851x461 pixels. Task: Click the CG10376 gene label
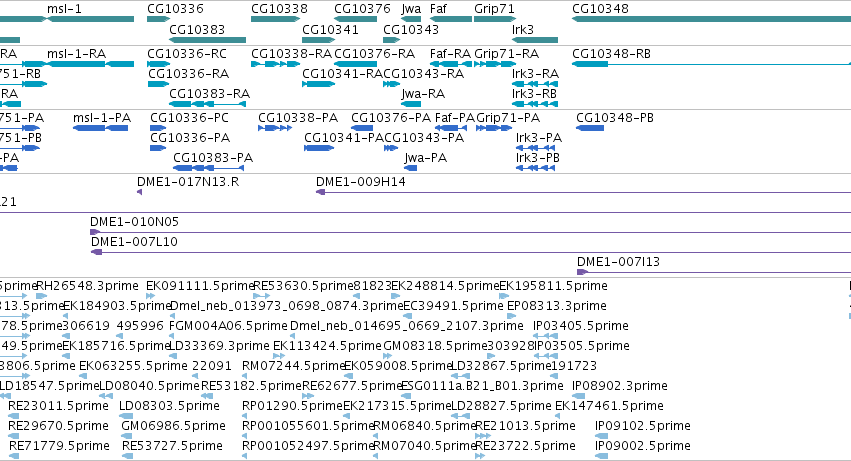coord(362,9)
